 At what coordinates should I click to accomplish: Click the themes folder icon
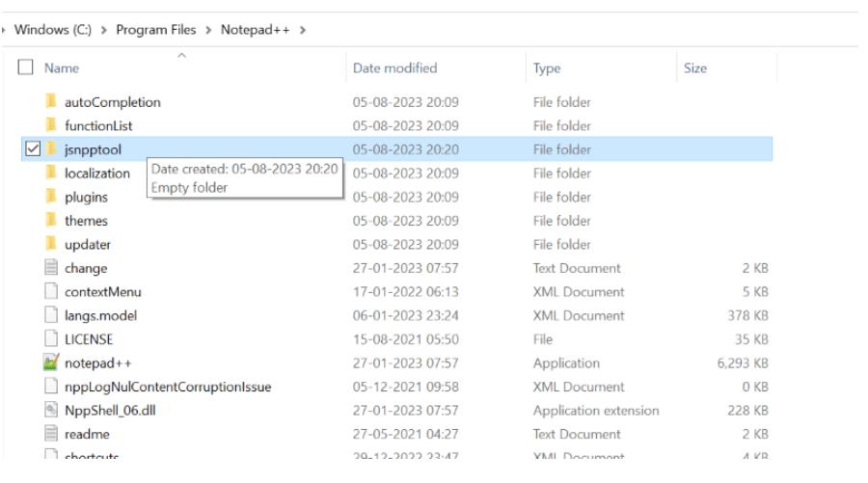pyautogui.click(x=52, y=221)
